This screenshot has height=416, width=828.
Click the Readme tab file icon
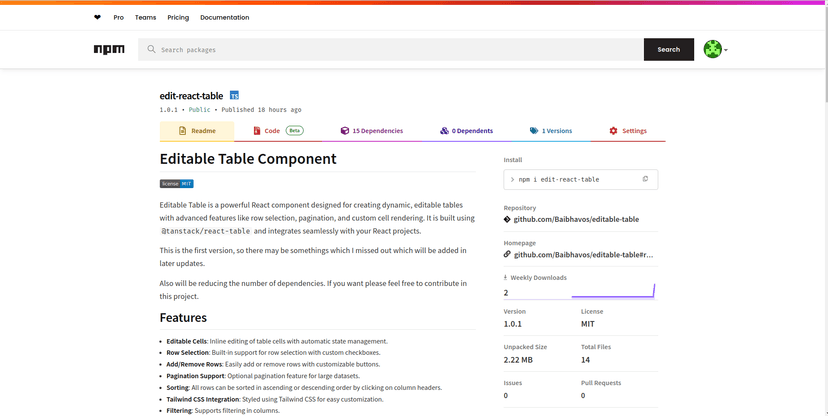coord(182,131)
